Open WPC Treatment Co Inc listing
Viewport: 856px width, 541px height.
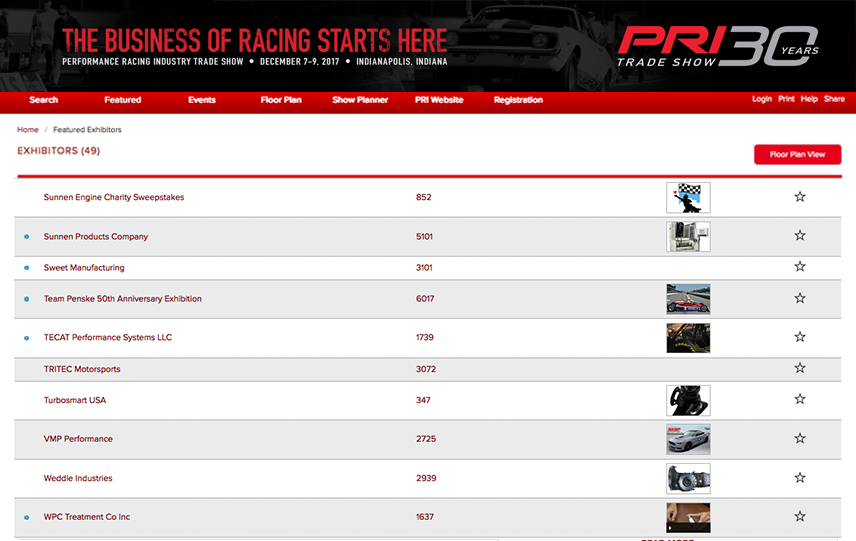point(87,517)
